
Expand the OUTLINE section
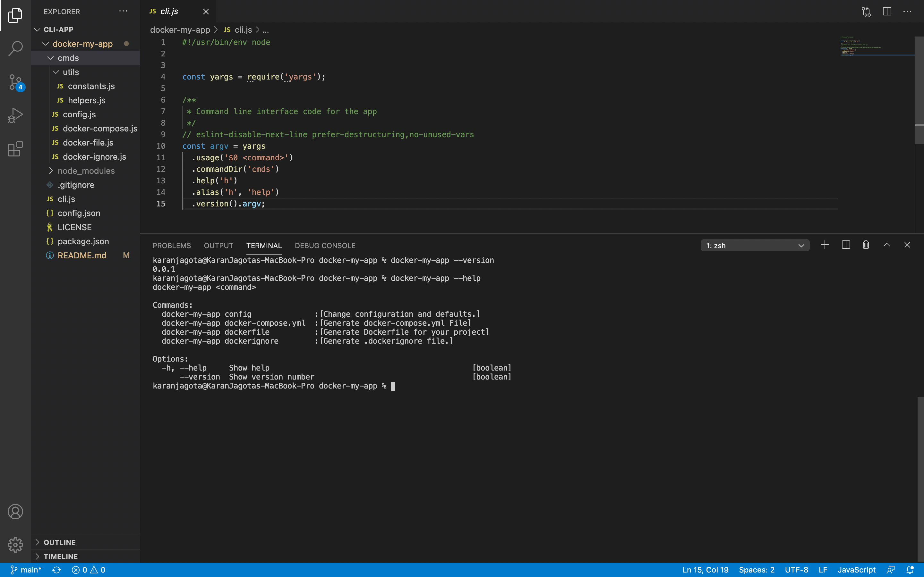60,542
